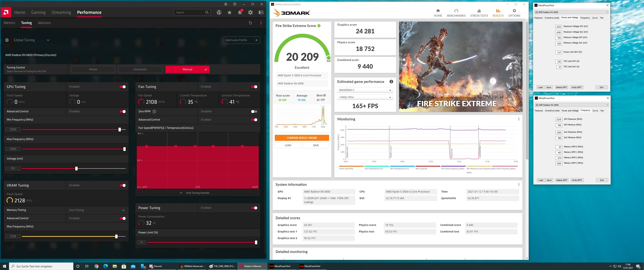
Task: Click the bug report icon in Radeon title bar
Action: click(226, 4)
